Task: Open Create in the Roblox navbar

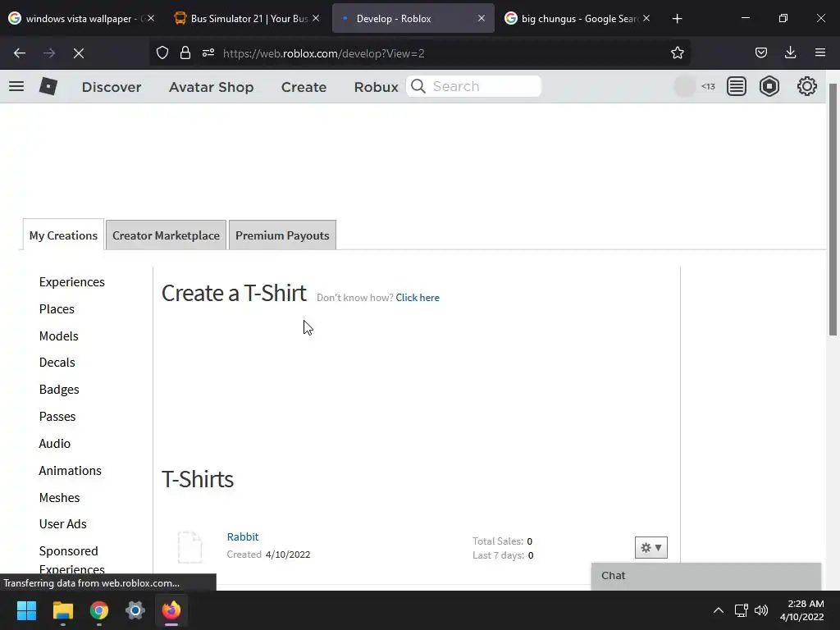Action: click(304, 87)
